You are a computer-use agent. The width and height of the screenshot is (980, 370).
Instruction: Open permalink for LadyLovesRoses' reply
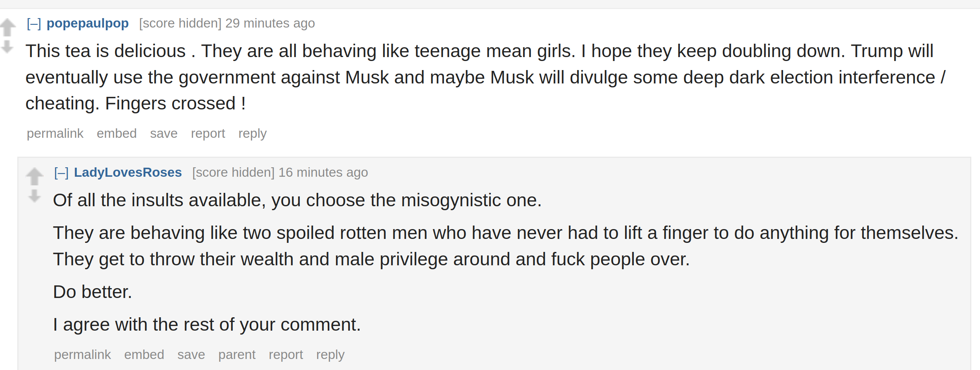83,355
